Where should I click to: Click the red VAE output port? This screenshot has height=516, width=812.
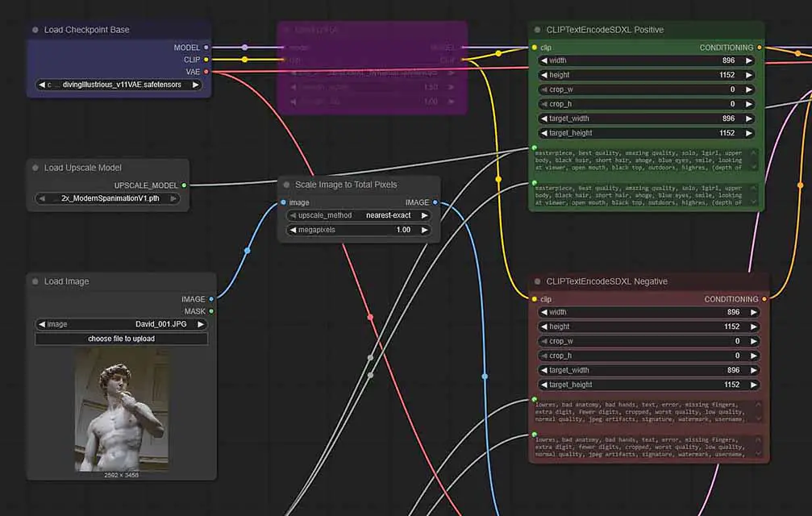pyautogui.click(x=206, y=72)
